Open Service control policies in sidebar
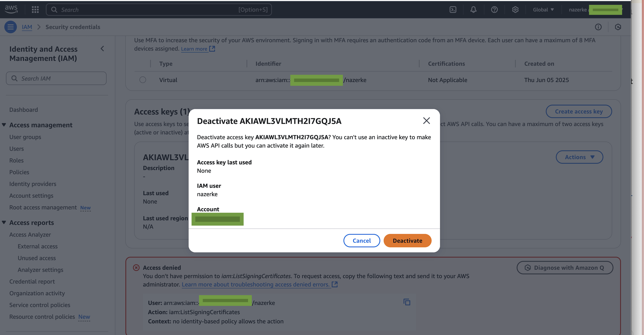 (x=40, y=305)
